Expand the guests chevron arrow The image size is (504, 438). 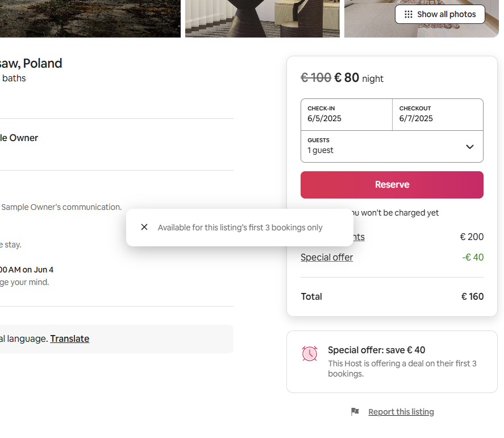coord(470,147)
